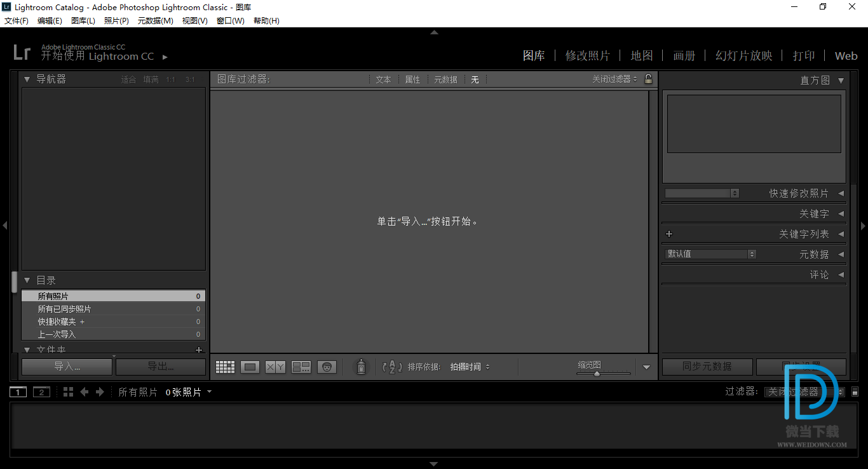The height and width of the screenshot is (469, 868).
Task: Open 照片(P) menu
Action: click(x=116, y=21)
